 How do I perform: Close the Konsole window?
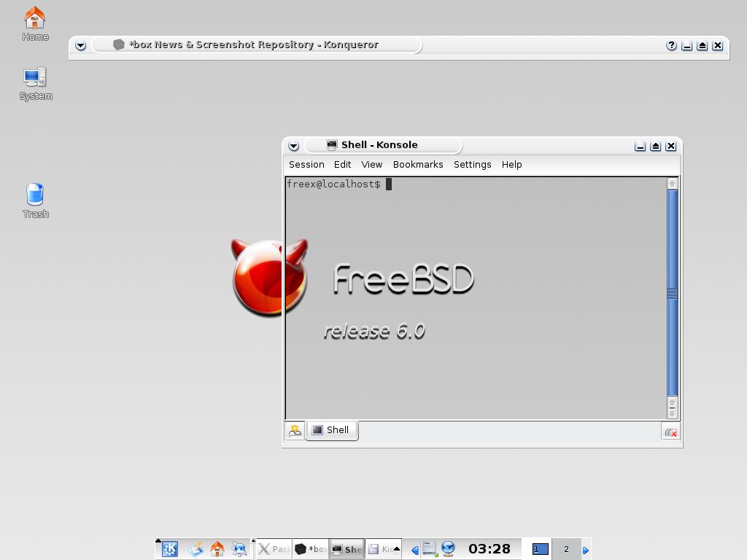coord(671,146)
